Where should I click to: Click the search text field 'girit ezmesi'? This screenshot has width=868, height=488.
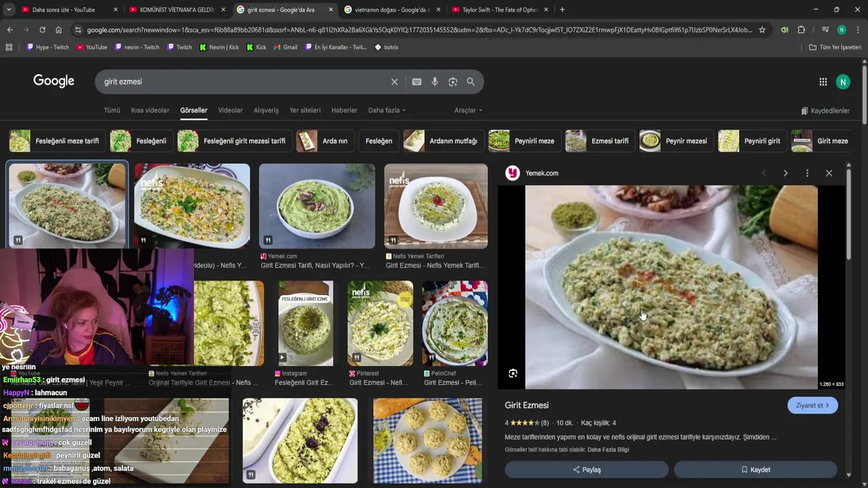244,82
